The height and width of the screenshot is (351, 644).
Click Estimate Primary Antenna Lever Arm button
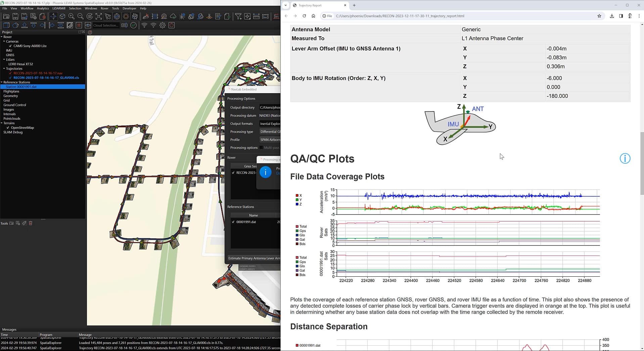(254, 258)
